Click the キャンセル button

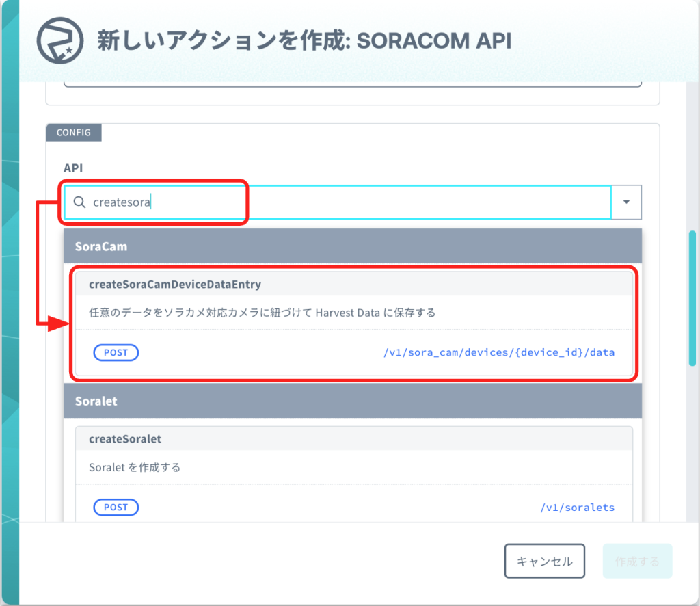click(x=545, y=561)
